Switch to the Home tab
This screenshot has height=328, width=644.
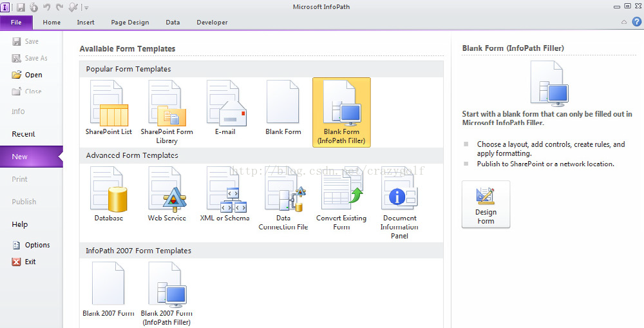click(x=52, y=22)
